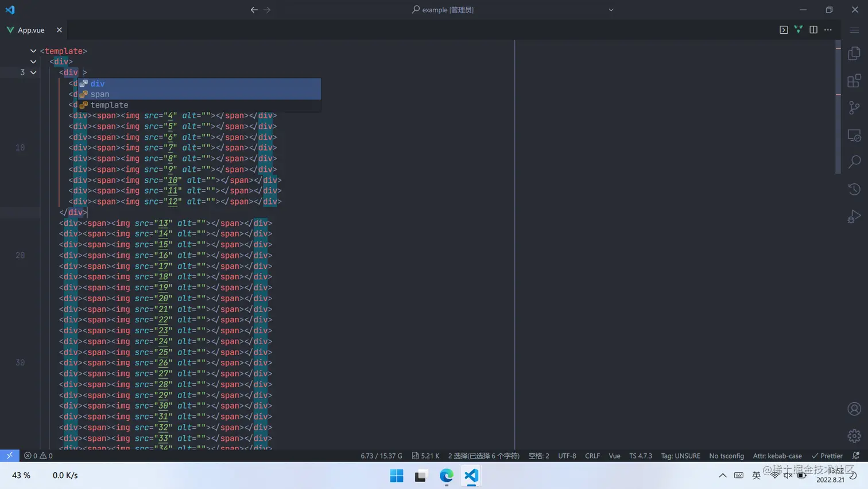Open the Accounts profile icon

pos(854,409)
